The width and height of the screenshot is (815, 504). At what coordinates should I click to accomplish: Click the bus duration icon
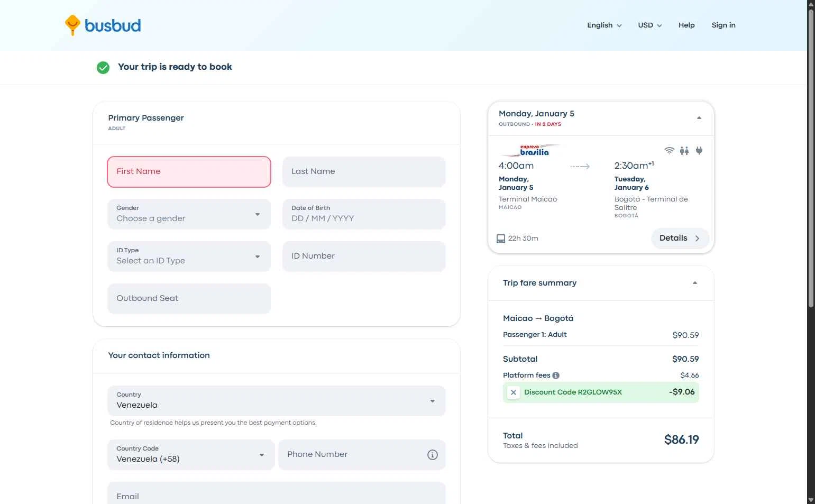(501, 239)
